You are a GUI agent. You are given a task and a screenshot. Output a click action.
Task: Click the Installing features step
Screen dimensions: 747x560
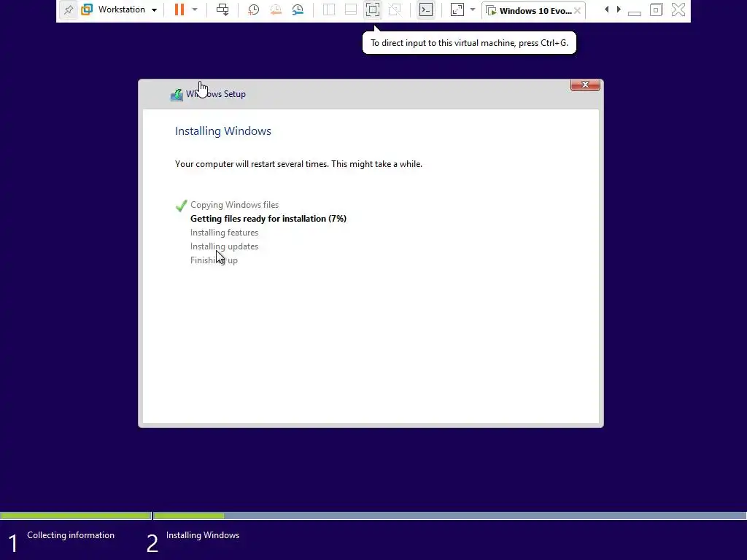(x=224, y=233)
